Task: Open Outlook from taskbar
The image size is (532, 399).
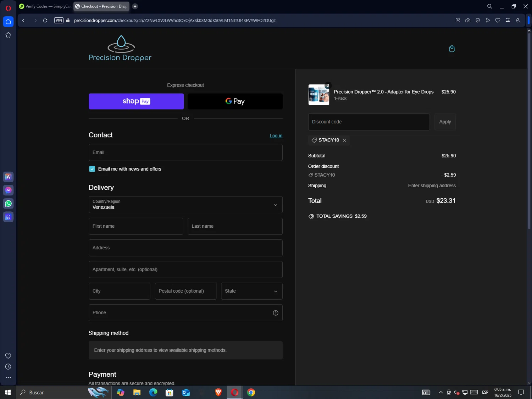Action: point(186,392)
